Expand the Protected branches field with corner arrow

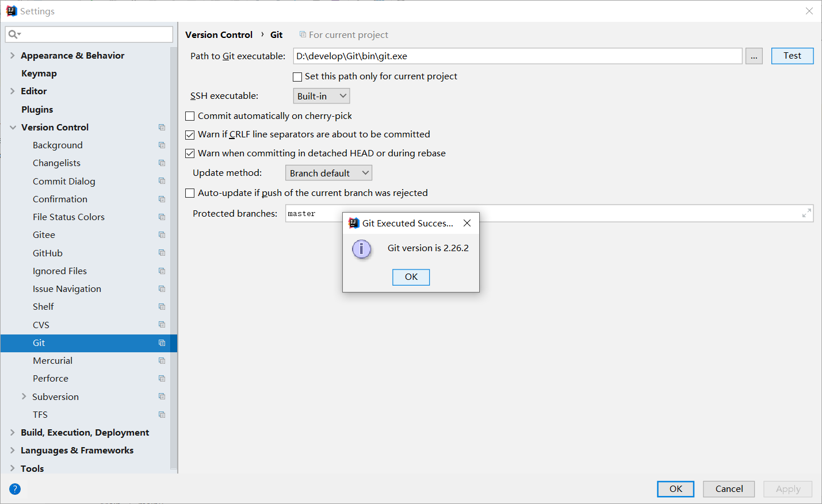pos(806,213)
